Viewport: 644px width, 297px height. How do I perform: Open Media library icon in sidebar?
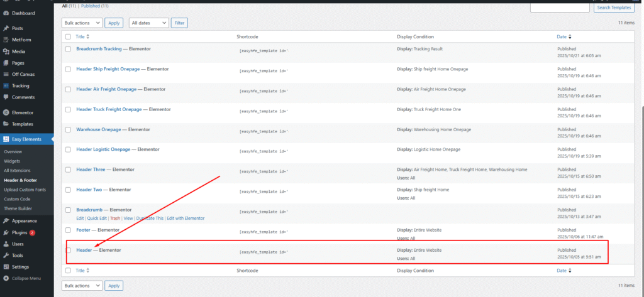tap(6, 51)
